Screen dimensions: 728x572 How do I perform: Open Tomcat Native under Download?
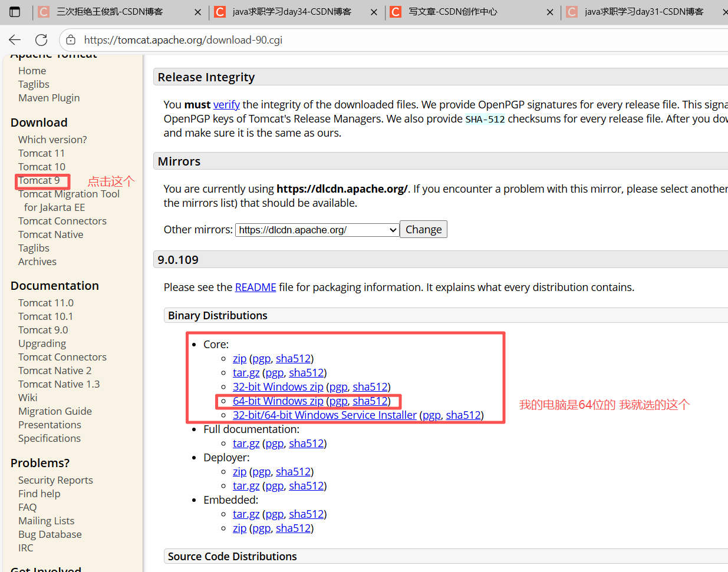tap(51, 234)
